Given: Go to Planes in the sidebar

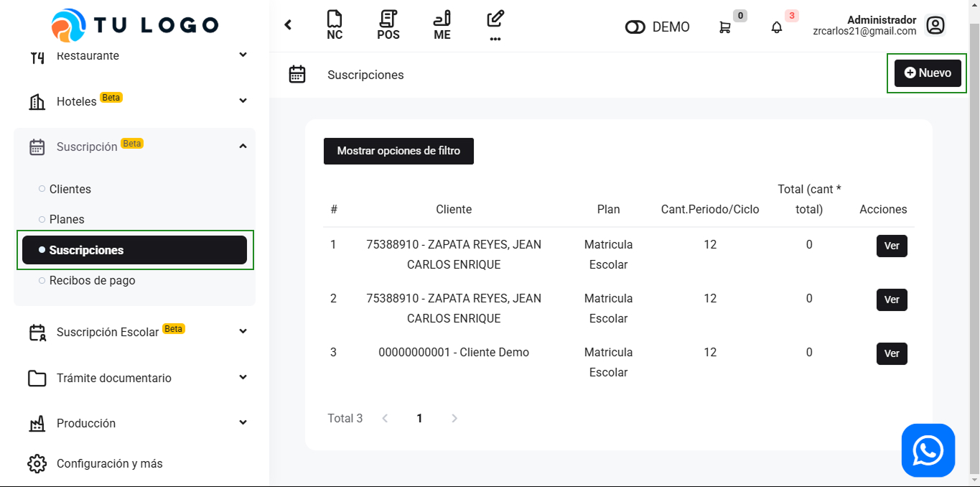Looking at the screenshot, I should click(x=67, y=219).
